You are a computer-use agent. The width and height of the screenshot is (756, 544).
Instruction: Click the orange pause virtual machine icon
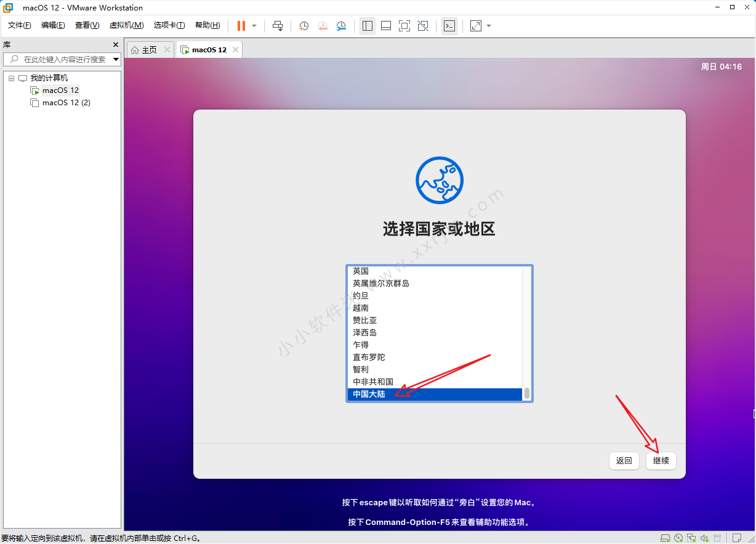[x=241, y=26]
